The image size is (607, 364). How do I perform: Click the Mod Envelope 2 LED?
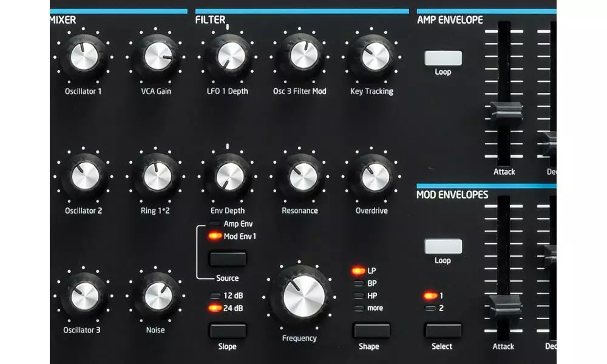click(x=430, y=308)
